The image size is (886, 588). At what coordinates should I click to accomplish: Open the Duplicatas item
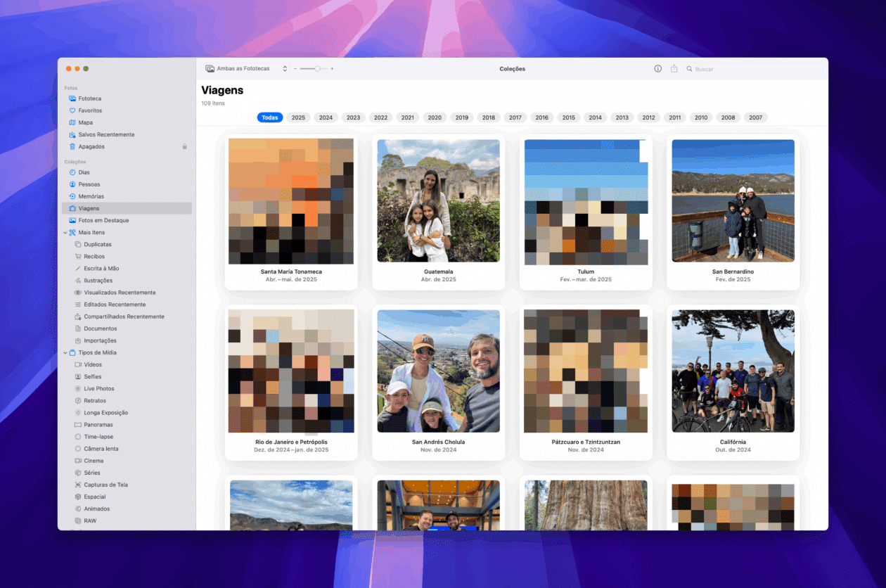click(127, 244)
